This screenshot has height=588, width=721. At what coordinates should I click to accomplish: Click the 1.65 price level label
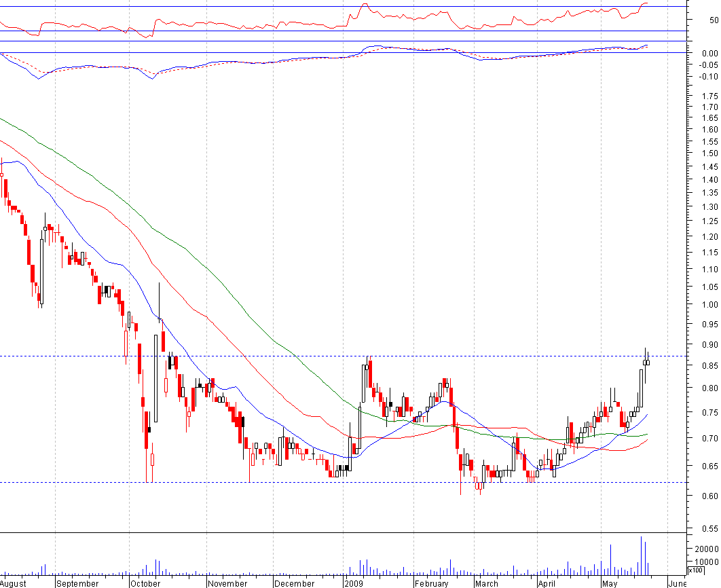710,118
